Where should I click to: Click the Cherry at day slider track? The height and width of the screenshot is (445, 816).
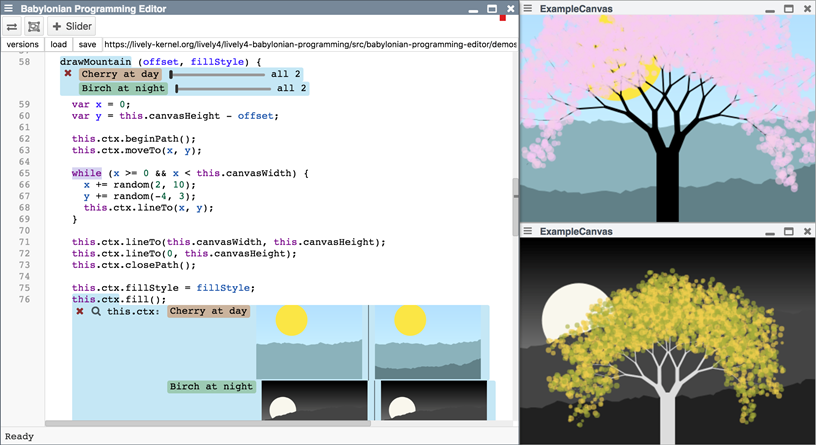pyautogui.click(x=217, y=74)
